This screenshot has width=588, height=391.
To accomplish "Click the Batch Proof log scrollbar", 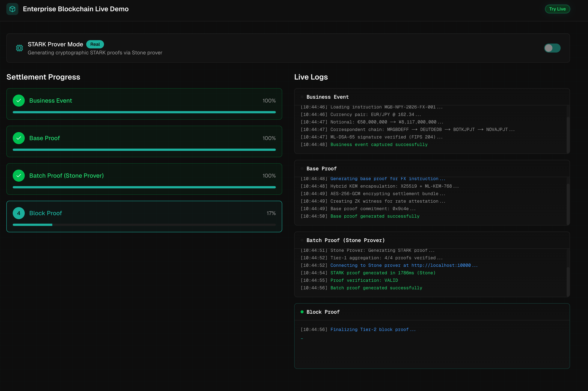I will [568, 282].
